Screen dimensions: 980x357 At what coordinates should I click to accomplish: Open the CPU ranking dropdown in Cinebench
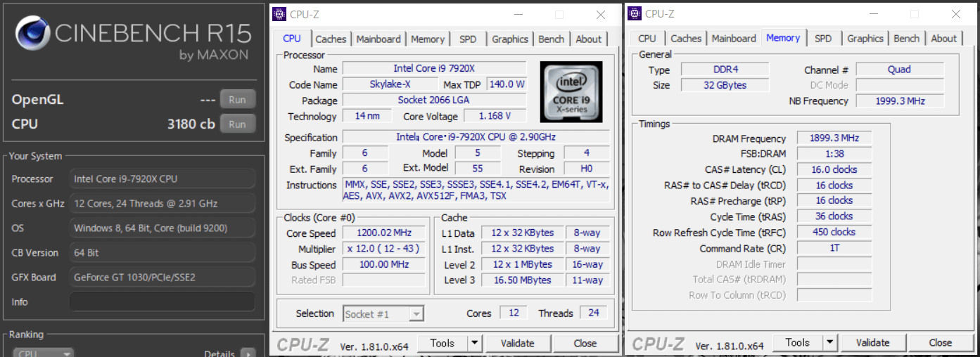click(43, 353)
